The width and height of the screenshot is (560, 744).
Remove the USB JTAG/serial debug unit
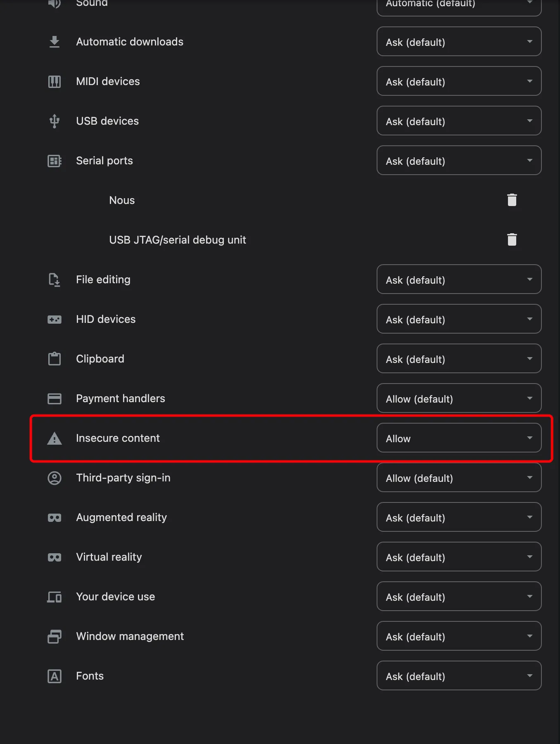512,239
